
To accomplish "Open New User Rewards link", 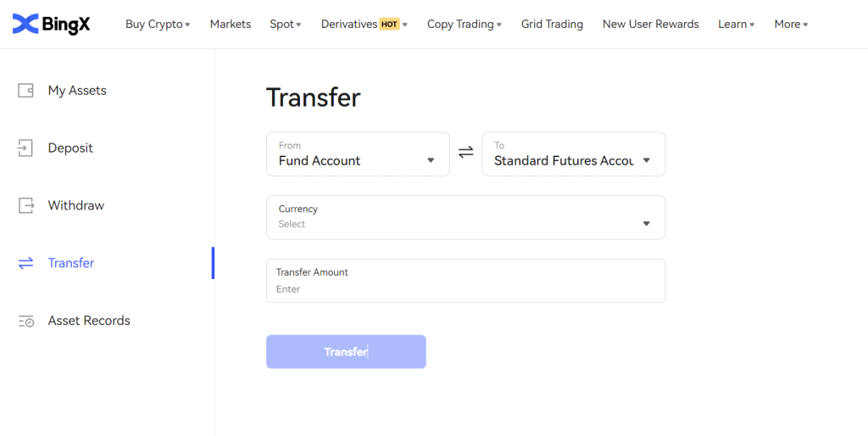I will (x=650, y=24).
